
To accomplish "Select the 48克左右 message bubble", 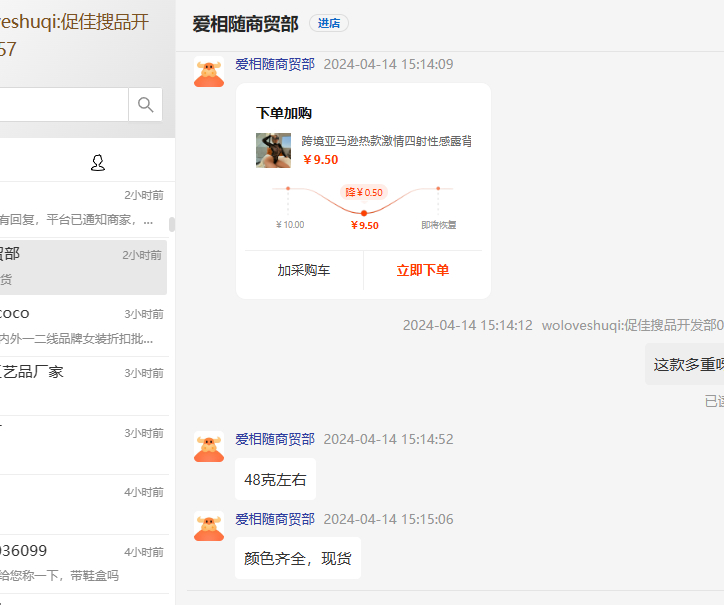I will click(275, 480).
